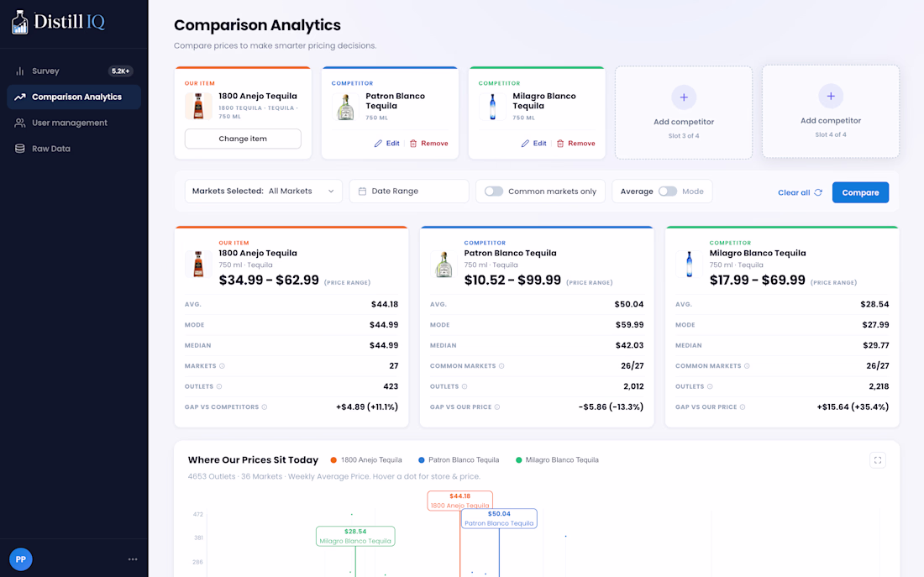Open the Raw Data page
The image size is (924, 577).
(x=74, y=149)
